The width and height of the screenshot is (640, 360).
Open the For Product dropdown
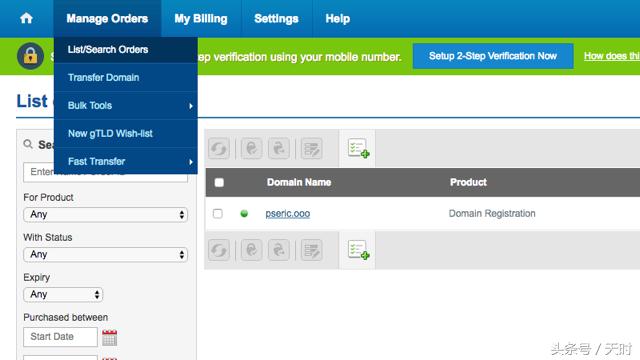(x=105, y=215)
